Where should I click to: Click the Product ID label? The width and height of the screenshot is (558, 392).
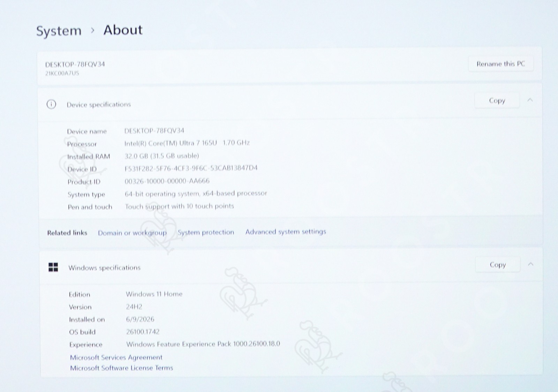pyautogui.click(x=84, y=182)
